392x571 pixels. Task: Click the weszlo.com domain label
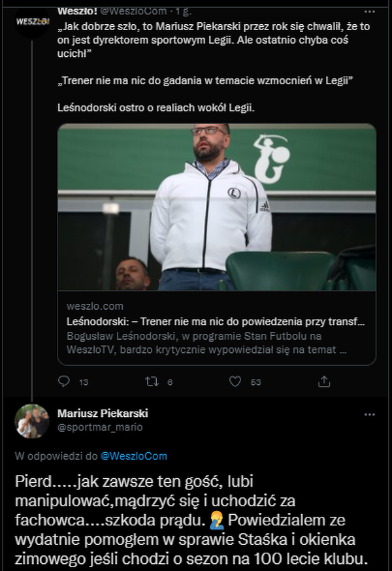tap(95, 306)
